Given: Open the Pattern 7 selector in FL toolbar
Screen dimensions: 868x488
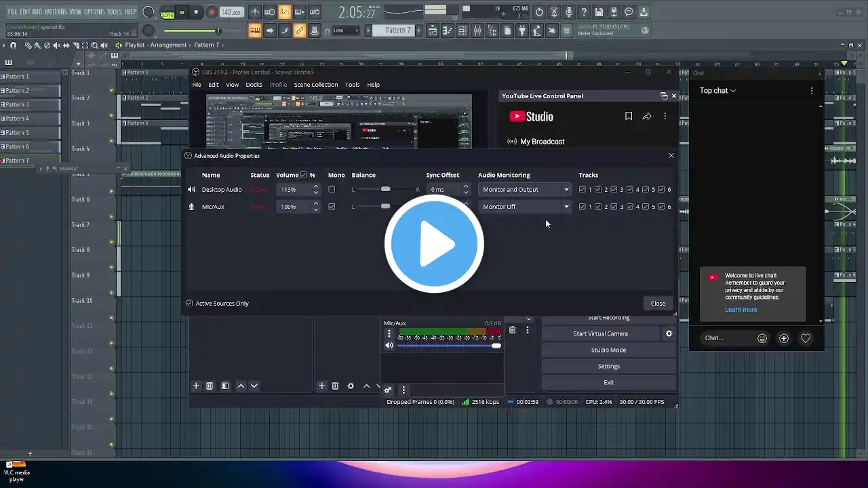Looking at the screenshot, I should [395, 30].
